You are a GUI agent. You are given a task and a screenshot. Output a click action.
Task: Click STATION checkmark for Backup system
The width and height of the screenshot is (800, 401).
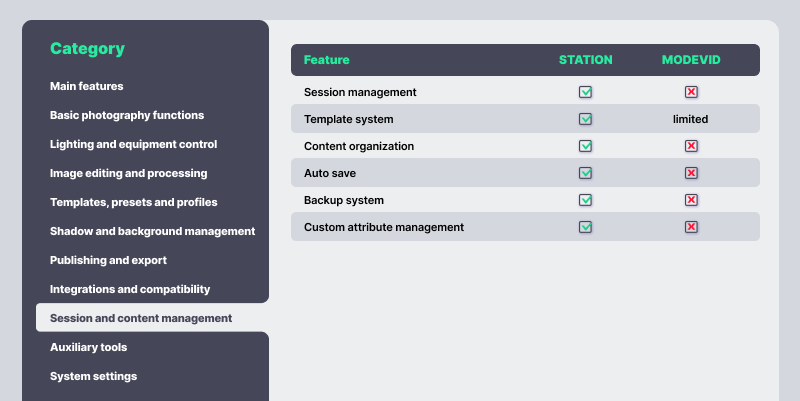coord(585,200)
